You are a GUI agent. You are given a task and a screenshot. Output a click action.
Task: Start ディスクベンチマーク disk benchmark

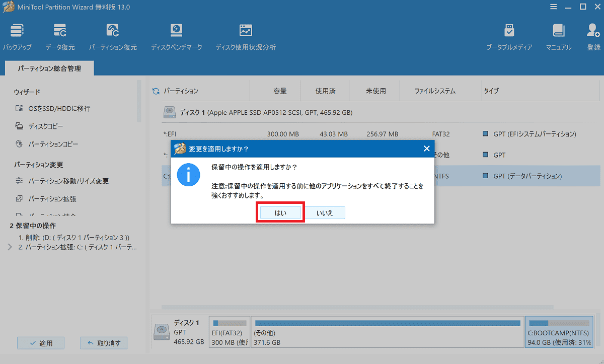tap(176, 37)
